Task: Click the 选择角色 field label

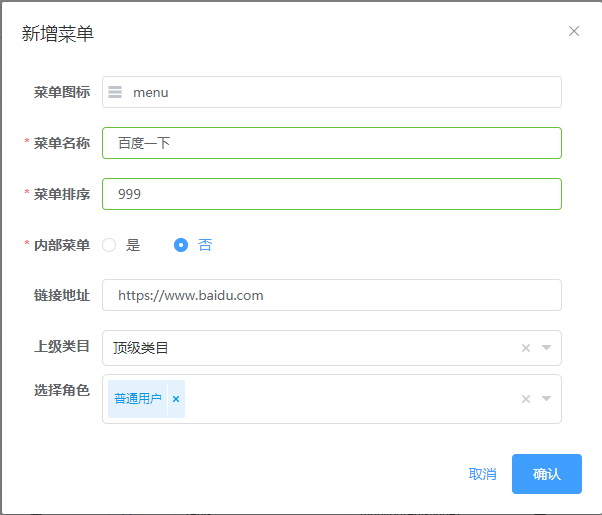Action: [62, 390]
